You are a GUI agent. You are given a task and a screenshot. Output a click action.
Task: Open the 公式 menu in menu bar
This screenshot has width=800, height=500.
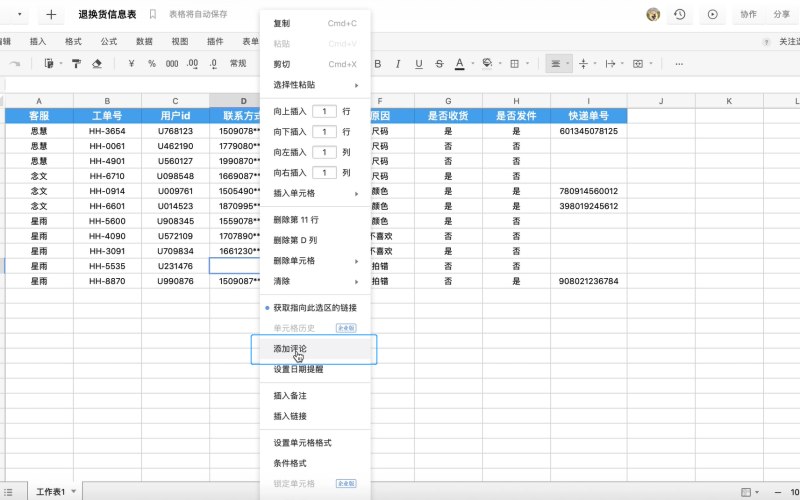coord(109,41)
